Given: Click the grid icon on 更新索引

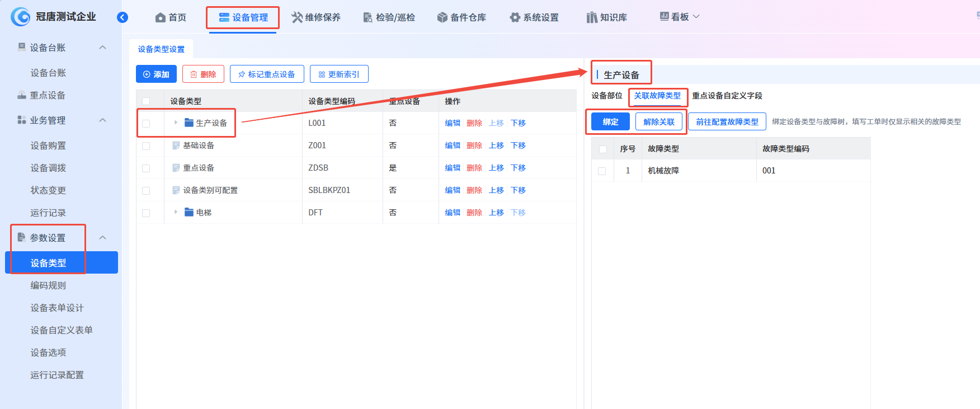Looking at the screenshot, I should click(322, 74).
